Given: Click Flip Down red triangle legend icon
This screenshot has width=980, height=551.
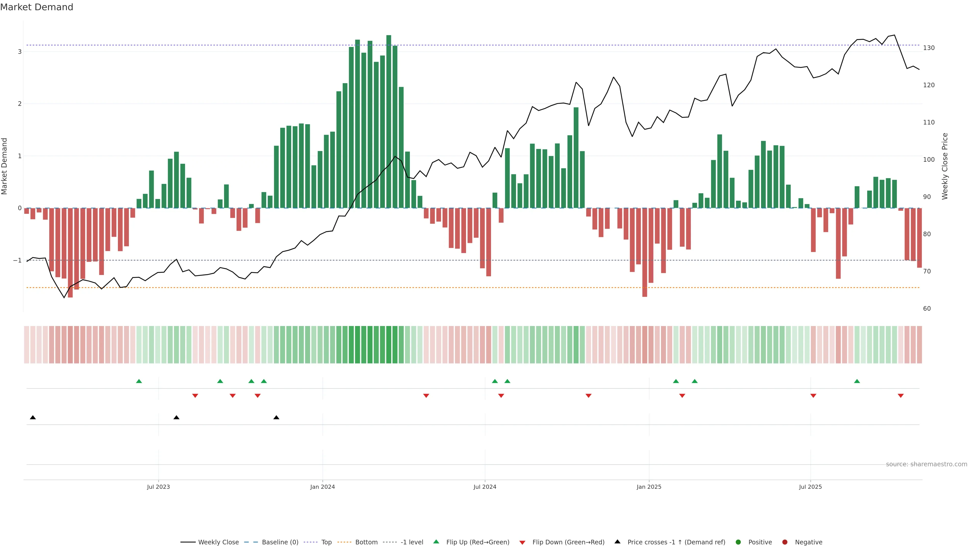Looking at the screenshot, I should point(522,543).
